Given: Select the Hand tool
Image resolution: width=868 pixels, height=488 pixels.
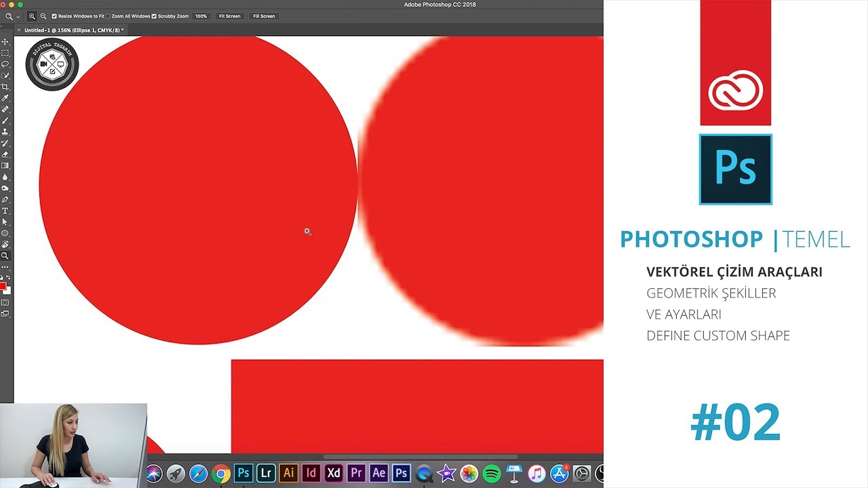Looking at the screenshot, I should click(x=5, y=245).
